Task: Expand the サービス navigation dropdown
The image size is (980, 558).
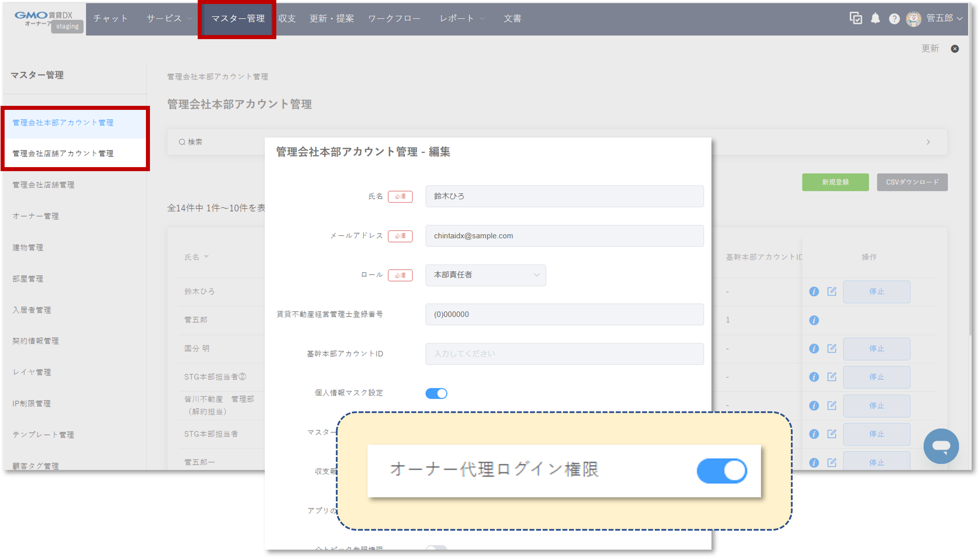Action: point(167,18)
